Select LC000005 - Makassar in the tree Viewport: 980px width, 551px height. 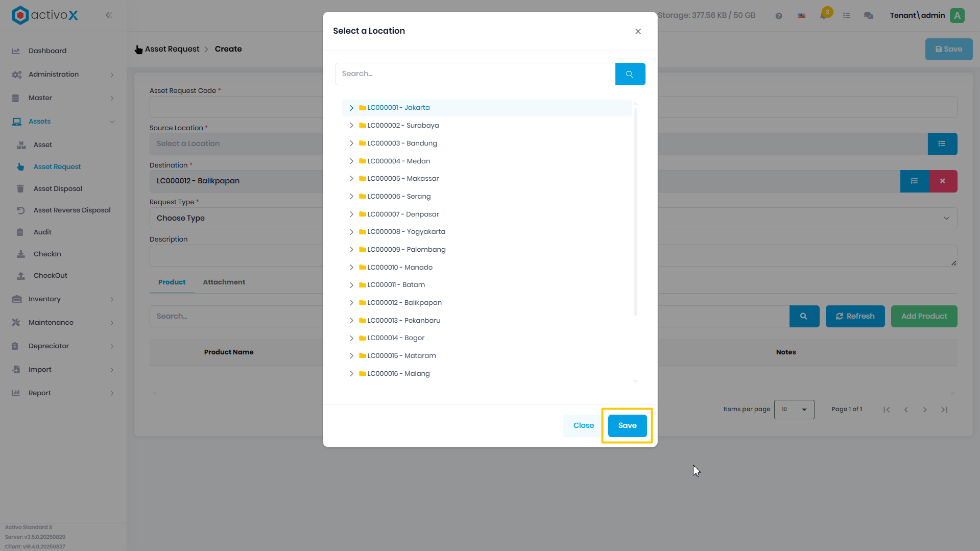coord(403,179)
